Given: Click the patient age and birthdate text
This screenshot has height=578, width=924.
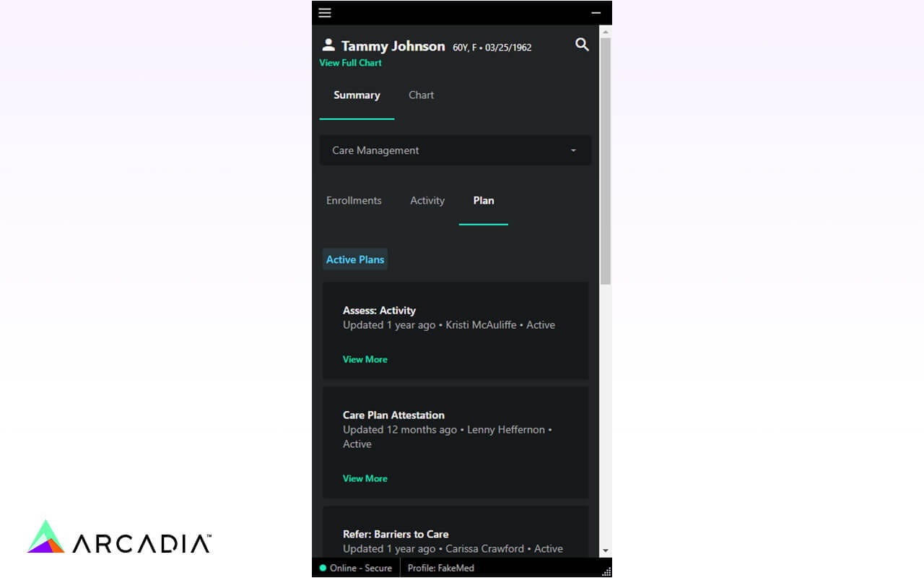Looking at the screenshot, I should click(x=492, y=48).
